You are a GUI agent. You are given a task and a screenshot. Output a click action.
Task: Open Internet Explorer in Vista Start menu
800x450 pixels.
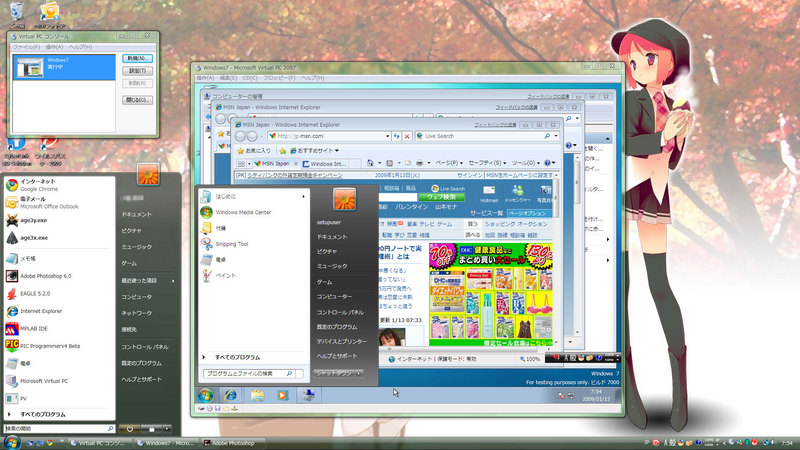[59, 311]
